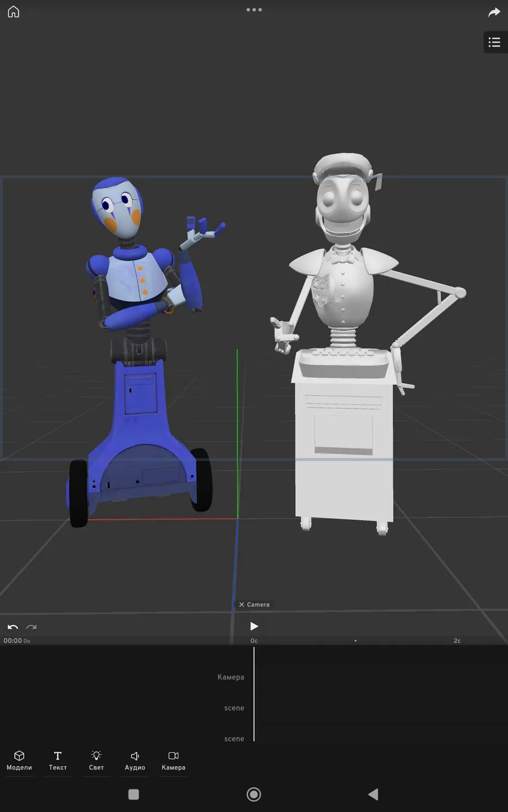Select the last scene timeline track
Image resolution: width=508 pixels, height=812 pixels.
(234, 739)
